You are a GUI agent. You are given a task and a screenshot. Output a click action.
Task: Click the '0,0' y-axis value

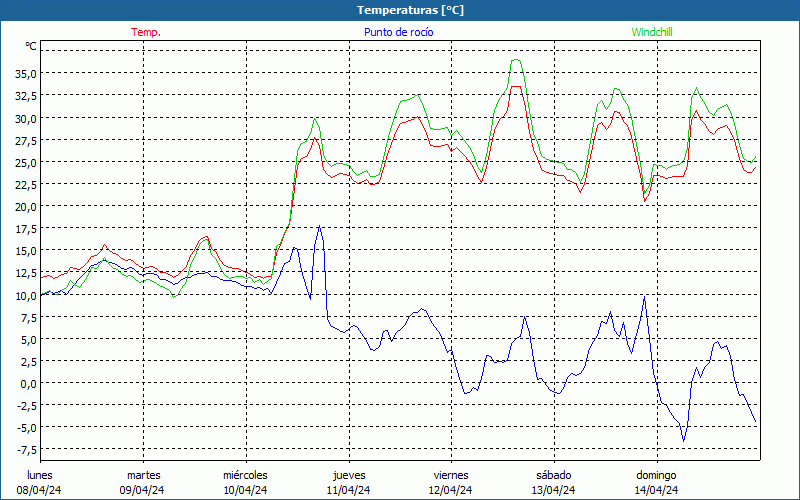28,383
